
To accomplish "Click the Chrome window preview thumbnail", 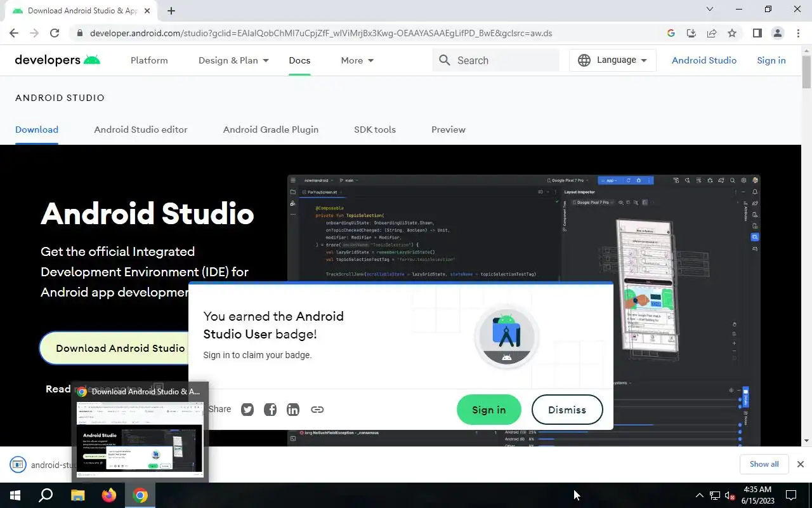I will pos(140,438).
